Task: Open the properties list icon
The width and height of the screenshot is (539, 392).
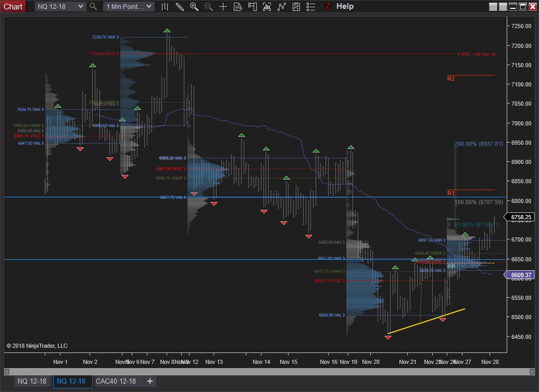Action: [311, 7]
